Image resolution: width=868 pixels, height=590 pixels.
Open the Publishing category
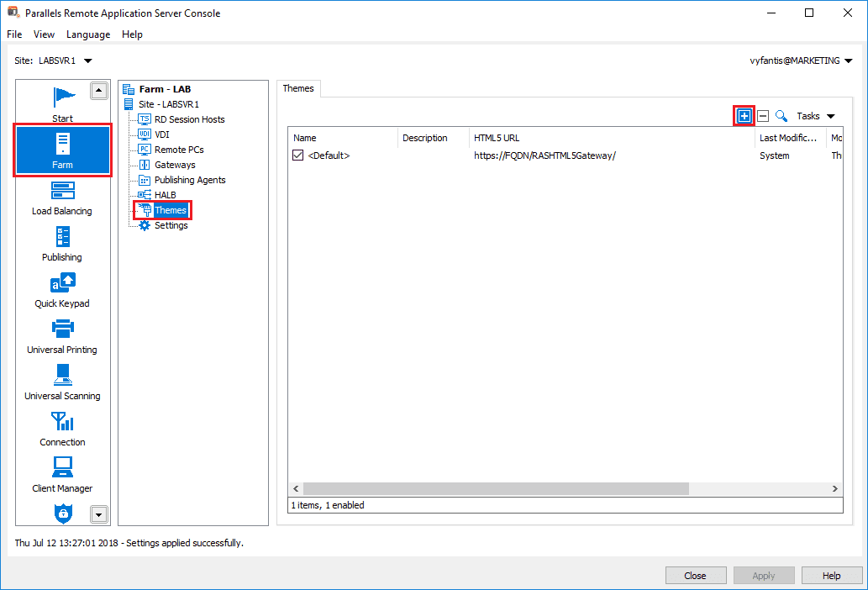click(62, 245)
